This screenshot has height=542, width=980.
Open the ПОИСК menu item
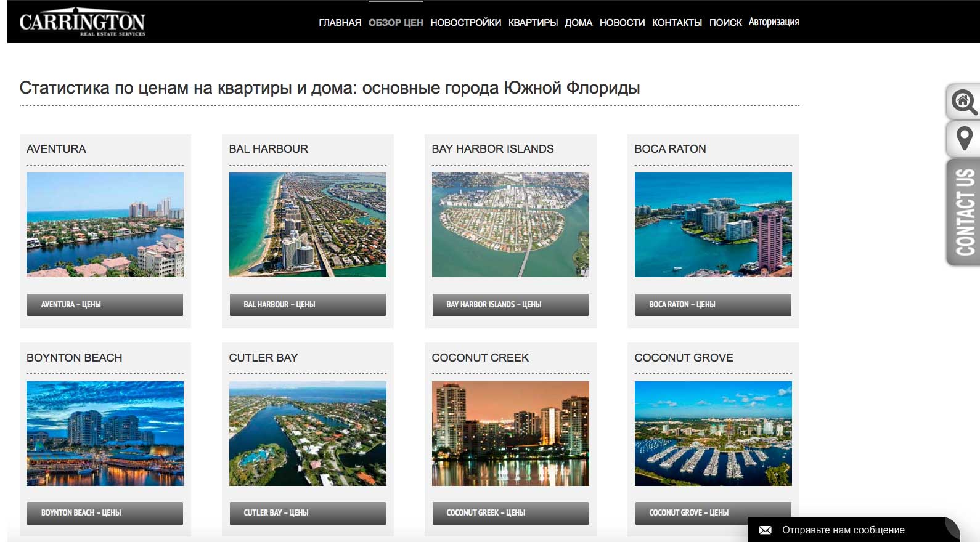725,23
